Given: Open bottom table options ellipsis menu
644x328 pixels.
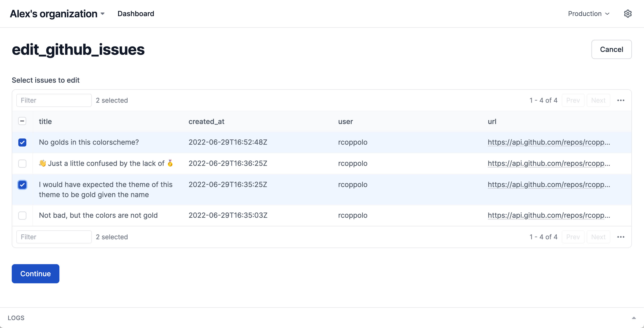Looking at the screenshot, I should click(x=621, y=237).
